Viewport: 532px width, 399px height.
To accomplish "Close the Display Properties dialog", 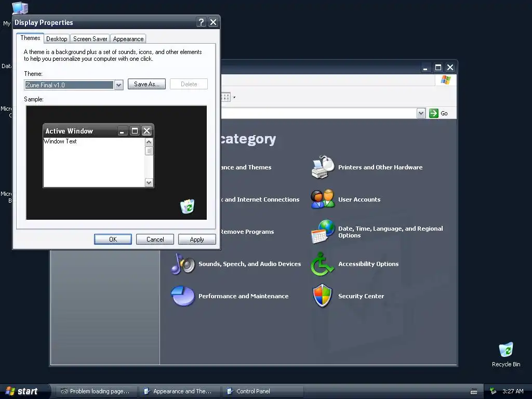I will pos(213,22).
